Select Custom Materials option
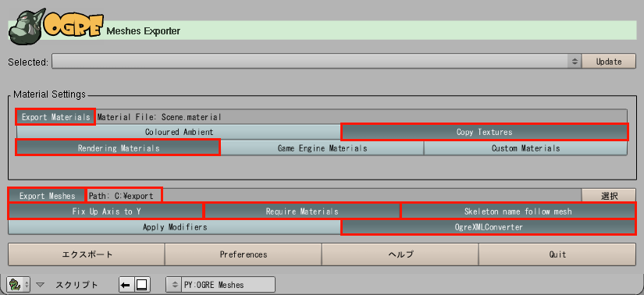The image size is (644, 295). [x=525, y=148]
